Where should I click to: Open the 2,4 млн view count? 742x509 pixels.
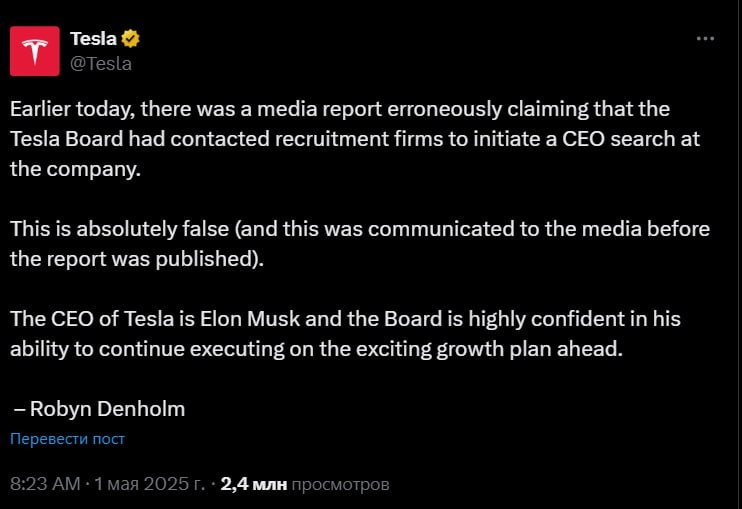254,483
